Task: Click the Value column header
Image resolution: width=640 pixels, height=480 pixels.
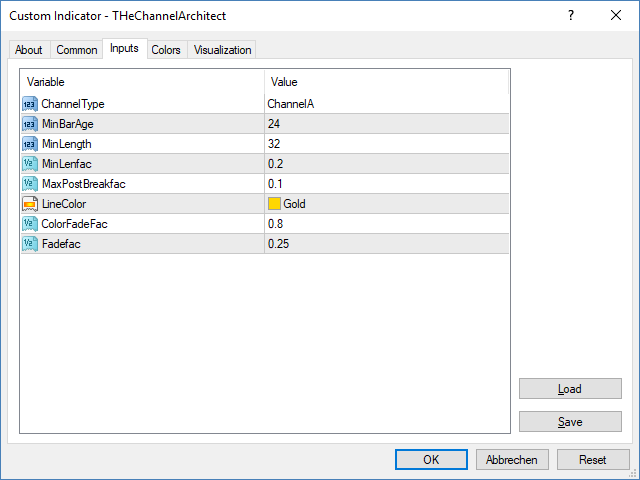Action: pos(387,82)
